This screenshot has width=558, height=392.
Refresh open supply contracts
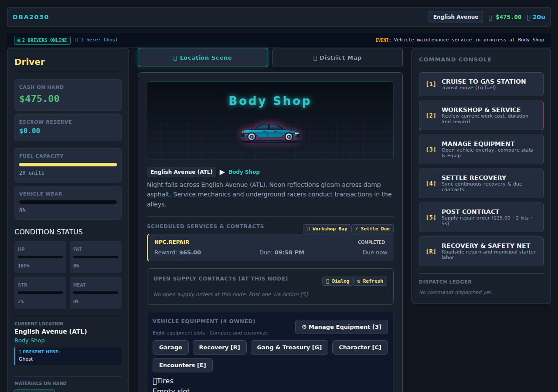pos(370,281)
